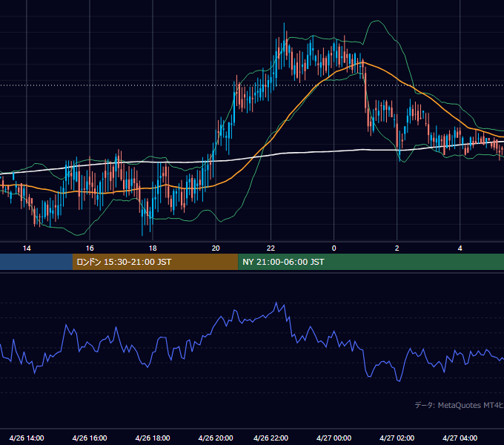
Task: Click the 4/27 04:00 date label
Action: click(x=460, y=438)
